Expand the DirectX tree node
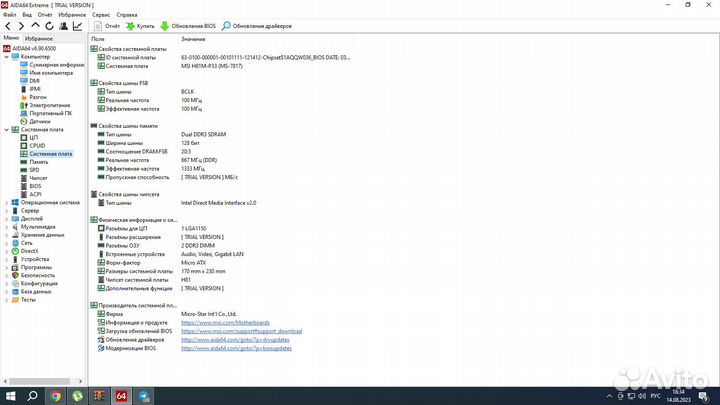720x405 pixels. pyautogui.click(x=6, y=251)
